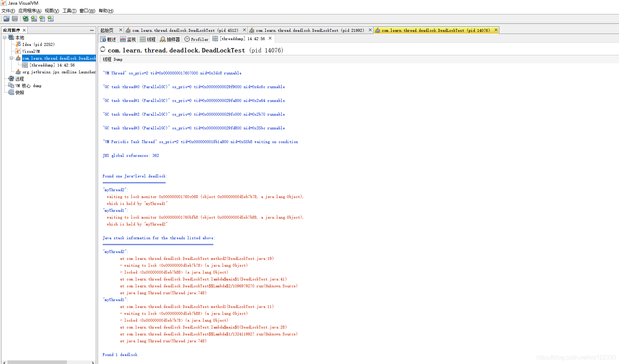The height and width of the screenshot is (364, 619).
Task: Click Java icon on pid 14076 tab
Action: (377, 30)
